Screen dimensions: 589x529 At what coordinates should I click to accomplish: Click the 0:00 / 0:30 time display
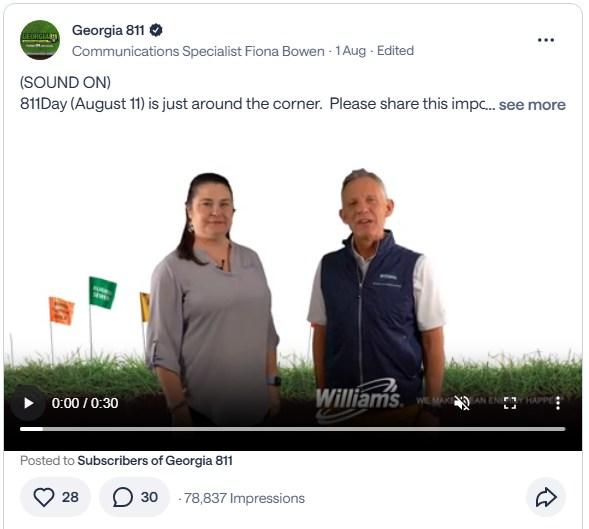(85, 403)
